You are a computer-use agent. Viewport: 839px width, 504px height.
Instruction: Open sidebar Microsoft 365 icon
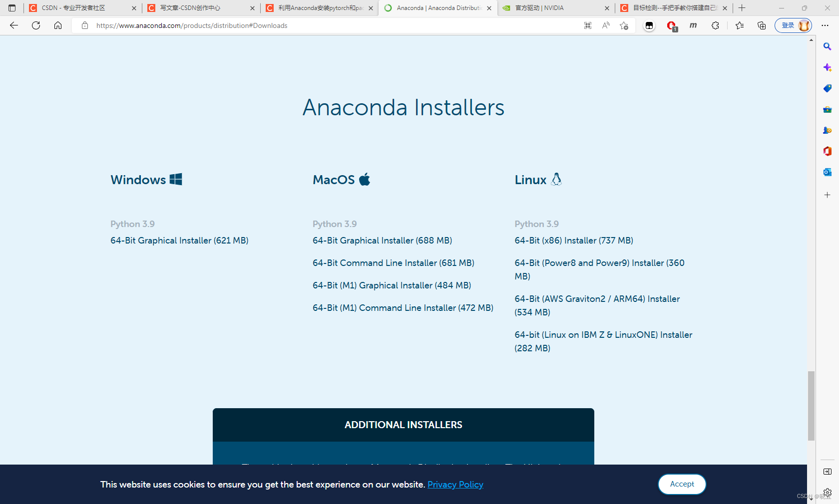point(828,151)
